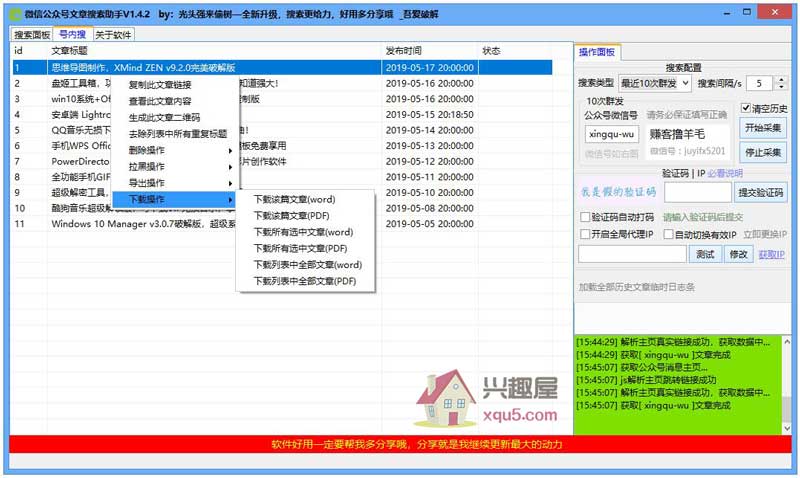Viewport: 800px width, 478px height.
Task: Switch to the 号内搜 tab
Action: [x=72, y=34]
